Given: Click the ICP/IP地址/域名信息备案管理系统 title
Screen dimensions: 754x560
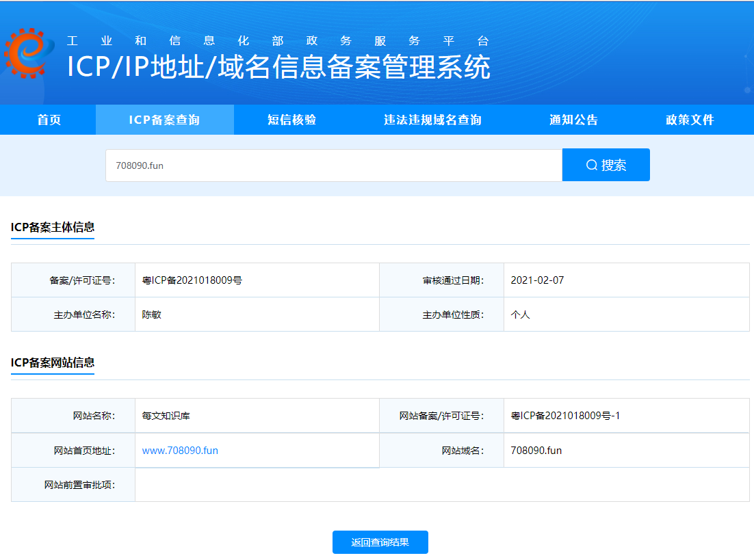Looking at the screenshot, I should click(278, 66).
